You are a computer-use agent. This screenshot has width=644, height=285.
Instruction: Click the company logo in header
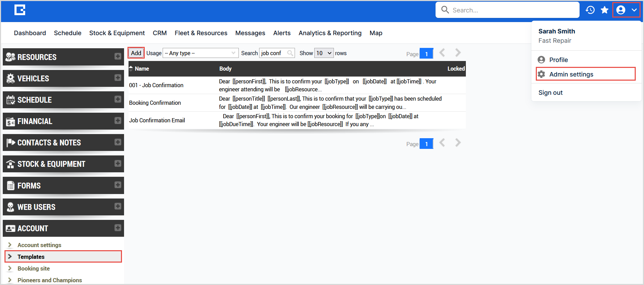pyautogui.click(x=20, y=10)
